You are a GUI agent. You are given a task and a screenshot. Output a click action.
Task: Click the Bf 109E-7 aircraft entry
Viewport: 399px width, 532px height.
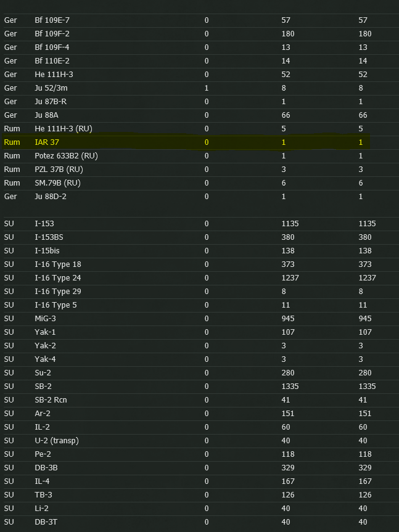pyautogui.click(x=52, y=20)
